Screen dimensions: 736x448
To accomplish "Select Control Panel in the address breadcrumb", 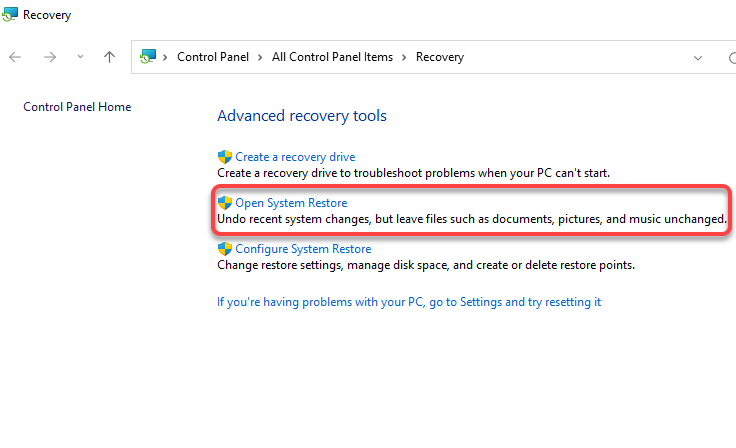I will (x=213, y=57).
